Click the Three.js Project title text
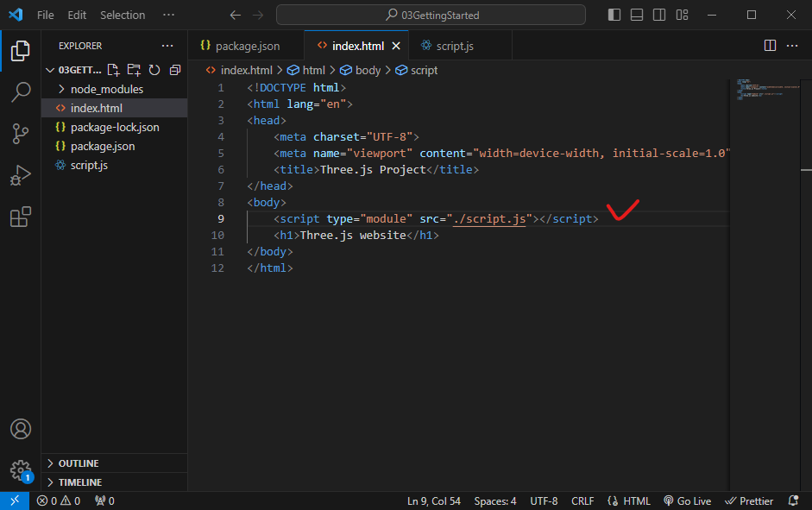Image resolution: width=812 pixels, height=510 pixels. [x=373, y=170]
